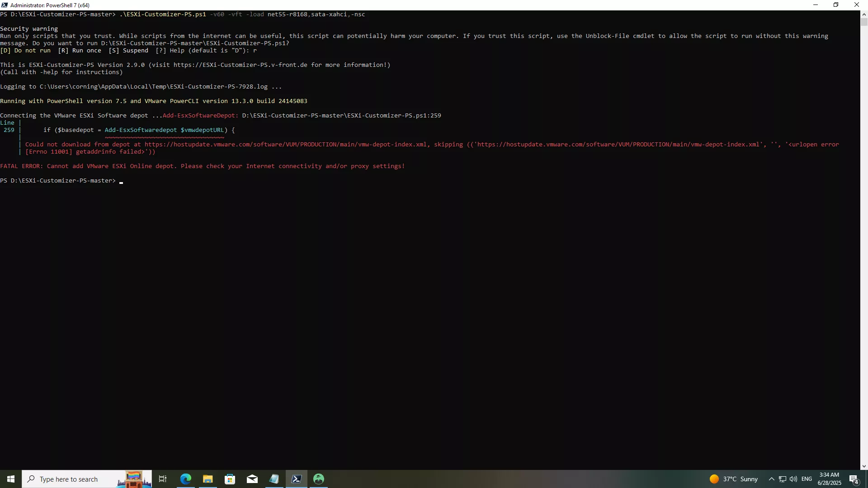Click the '[Errno 11001] getaddrinfo failed' text
868x488 pixels.
pyautogui.click(x=85, y=152)
